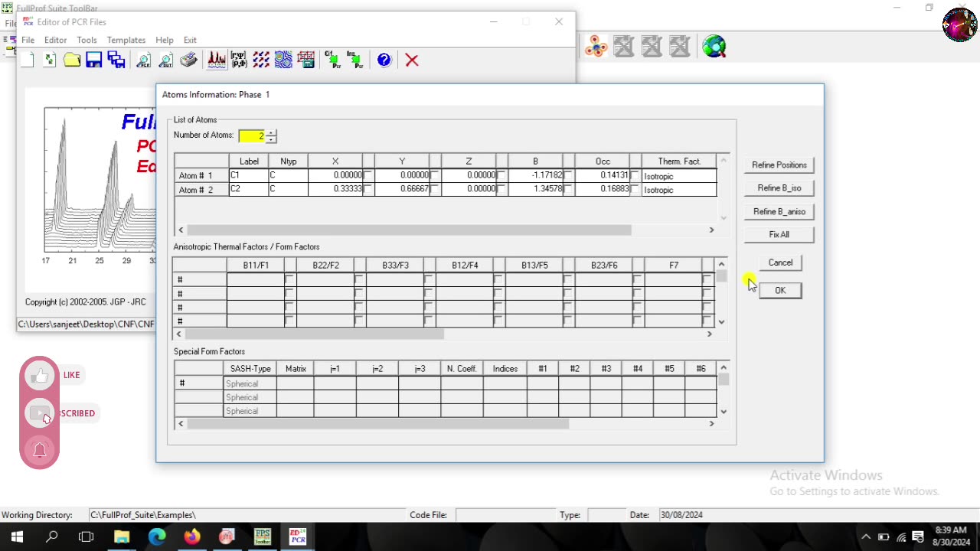This screenshot has height=551, width=980.
Task: Open the Tools menu
Action: 87,40
